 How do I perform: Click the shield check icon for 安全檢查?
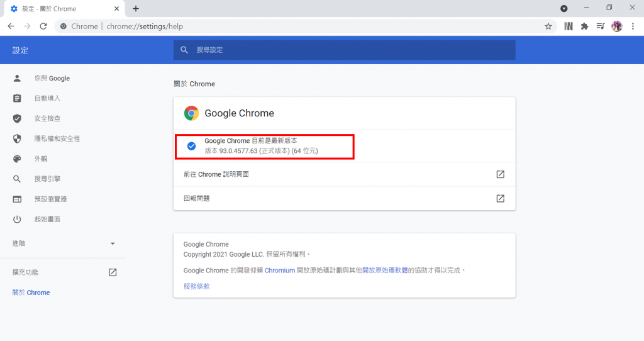[17, 118]
